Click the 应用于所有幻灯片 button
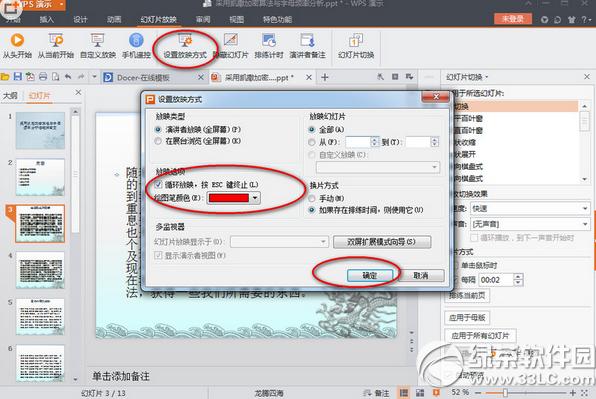The height and width of the screenshot is (399, 596). [x=480, y=336]
